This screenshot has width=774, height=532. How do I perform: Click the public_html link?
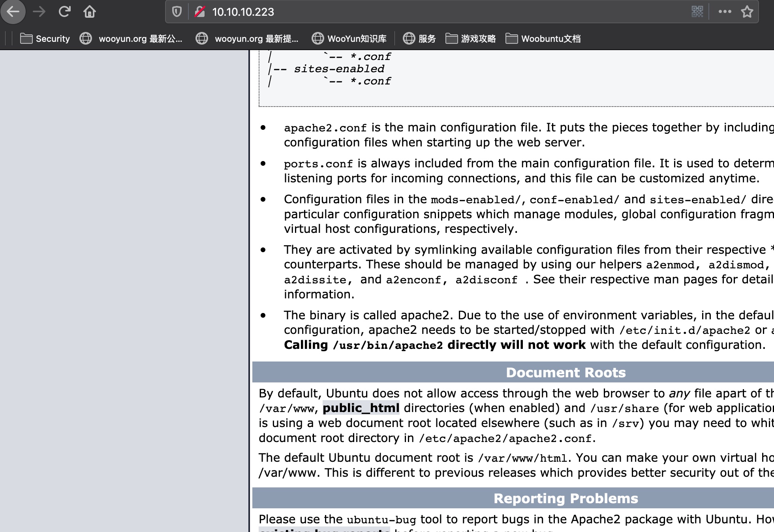(x=361, y=408)
